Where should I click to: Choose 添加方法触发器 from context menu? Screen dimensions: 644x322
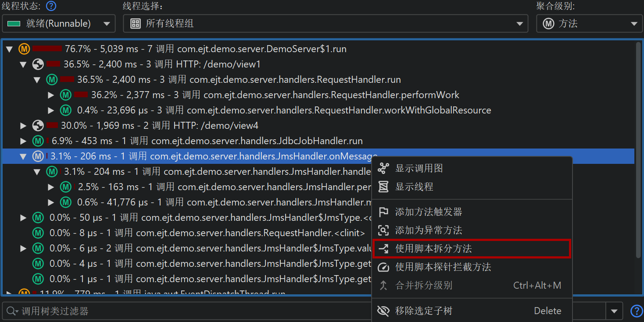tap(472, 212)
